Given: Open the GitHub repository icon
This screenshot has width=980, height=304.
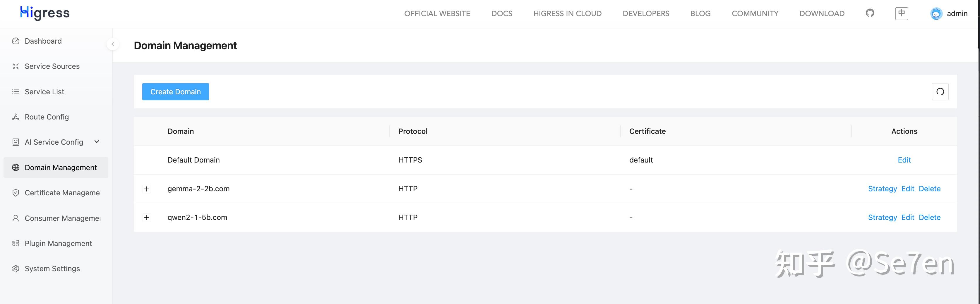Looking at the screenshot, I should point(870,13).
